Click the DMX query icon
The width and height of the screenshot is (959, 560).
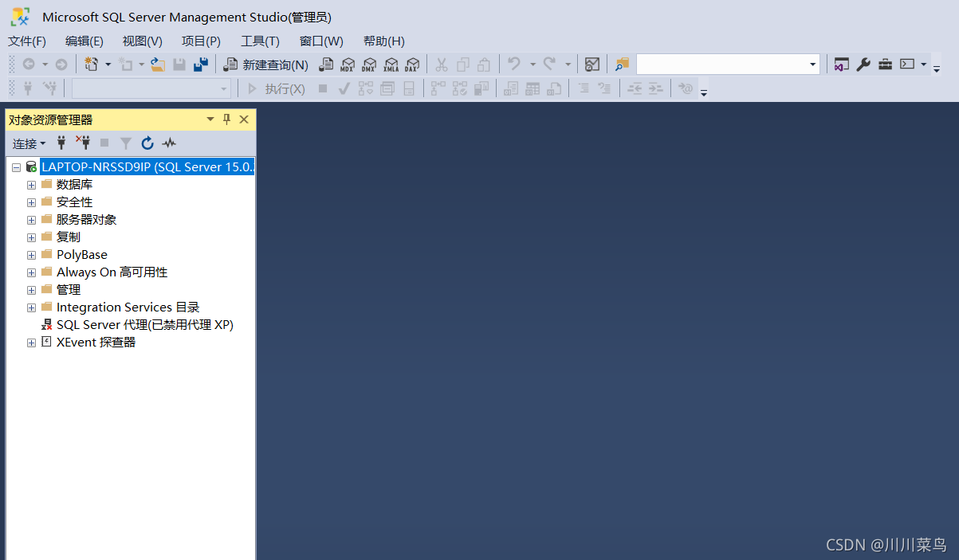(x=369, y=65)
